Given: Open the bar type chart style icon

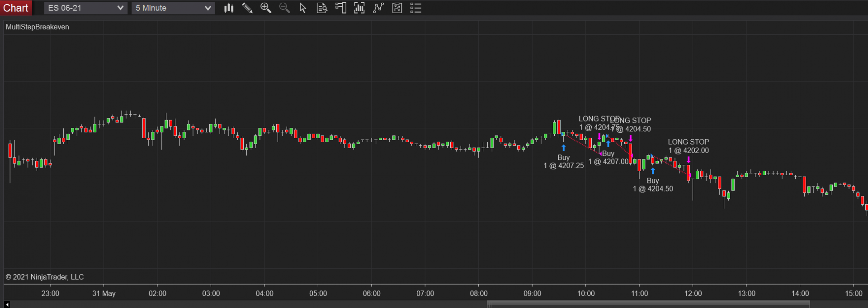Looking at the screenshot, I should point(229,8).
